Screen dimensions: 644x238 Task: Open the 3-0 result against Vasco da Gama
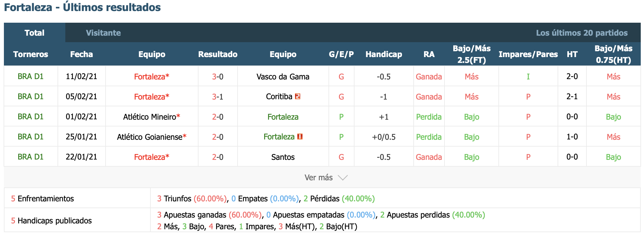click(218, 77)
